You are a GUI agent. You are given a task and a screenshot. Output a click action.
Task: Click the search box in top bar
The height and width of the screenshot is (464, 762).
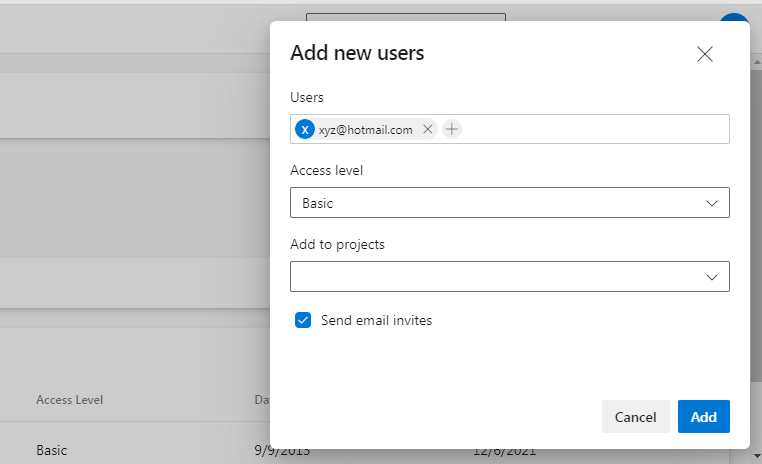[405, 16]
